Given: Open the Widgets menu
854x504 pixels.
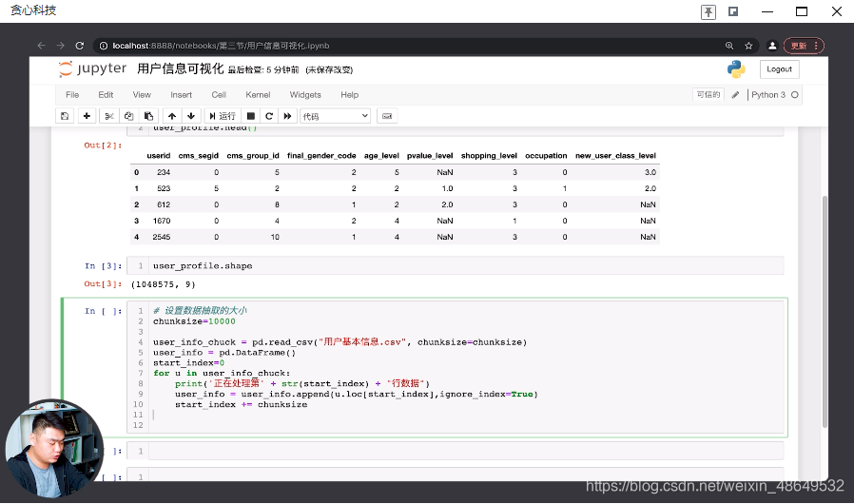Looking at the screenshot, I should [x=305, y=95].
